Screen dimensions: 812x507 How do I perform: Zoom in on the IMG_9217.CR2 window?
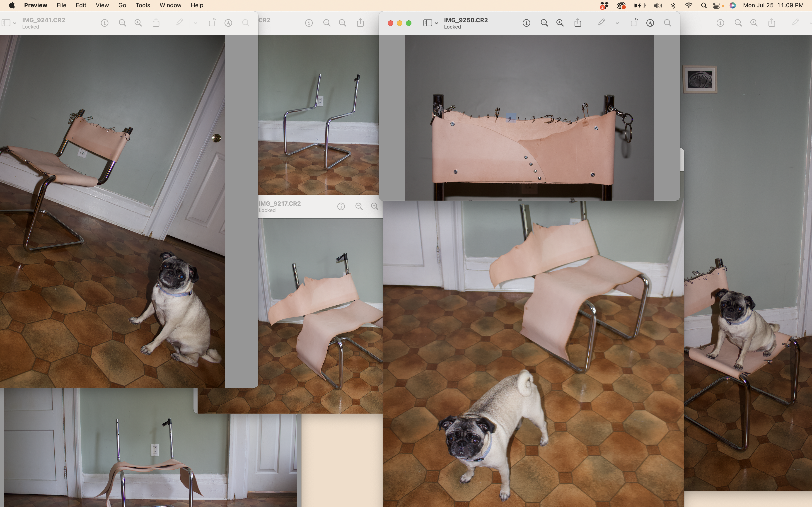(x=375, y=206)
